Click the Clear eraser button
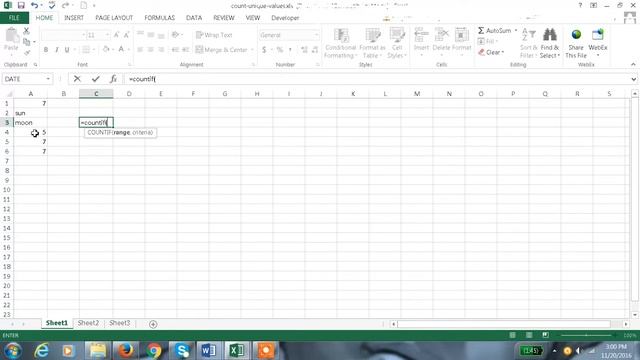 coord(491,52)
